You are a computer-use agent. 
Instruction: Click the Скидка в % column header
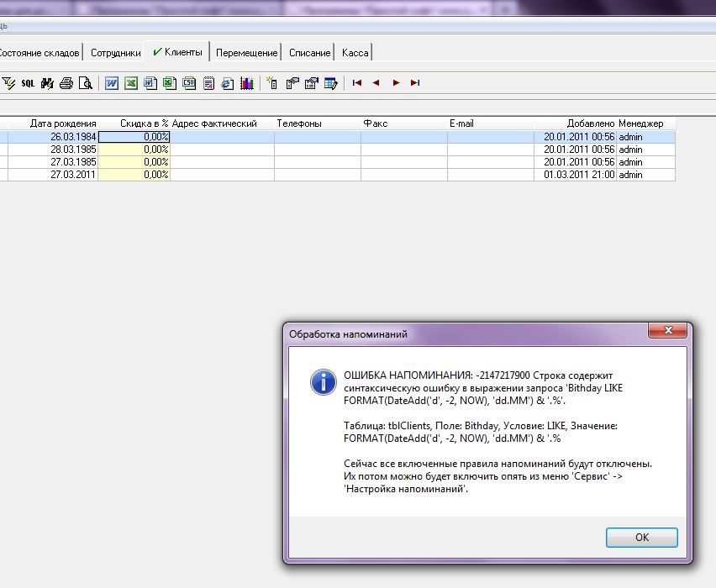(x=144, y=123)
